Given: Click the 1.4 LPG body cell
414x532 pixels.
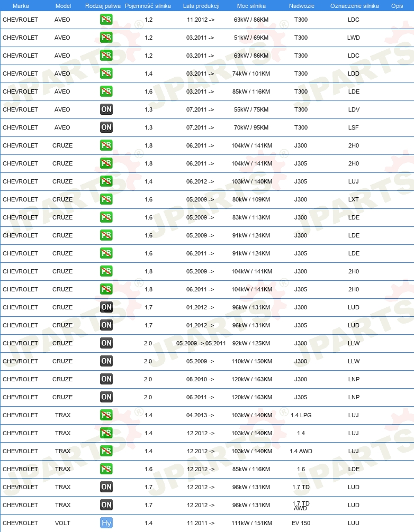Looking at the screenshot, I should pyautogui.click(x=301, y=415).
